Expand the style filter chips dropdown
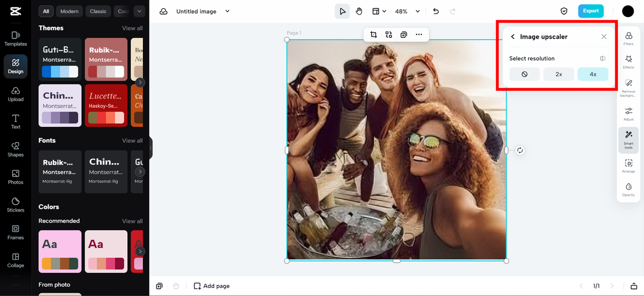Screen dimensions: 644x296 (139, 11)
